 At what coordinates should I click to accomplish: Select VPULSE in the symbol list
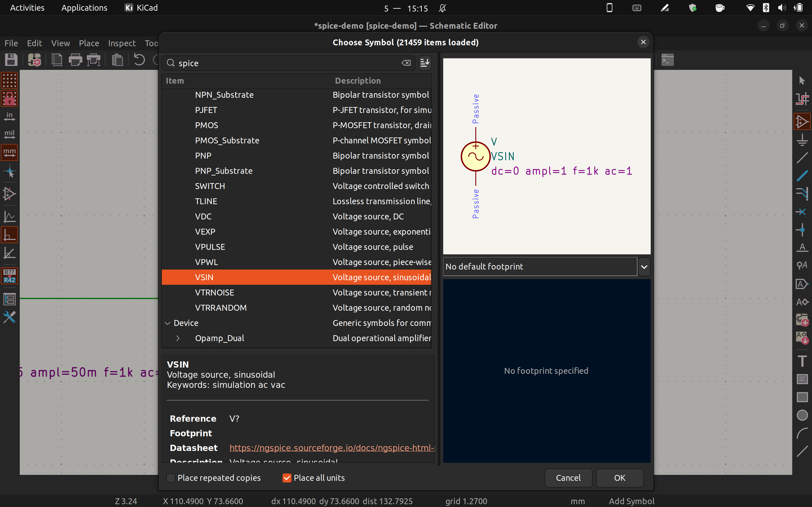[x=210, y=247]
